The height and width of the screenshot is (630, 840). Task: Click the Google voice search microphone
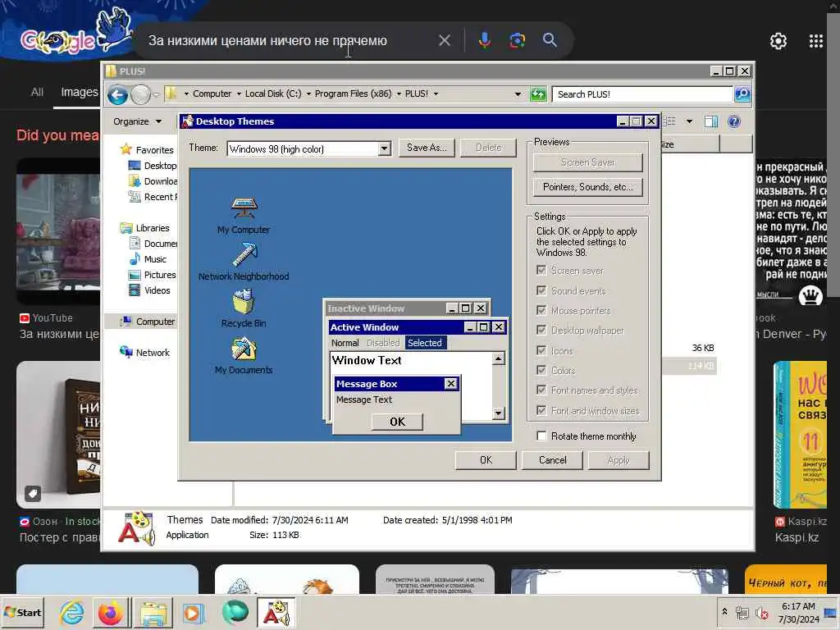(485, 40)
